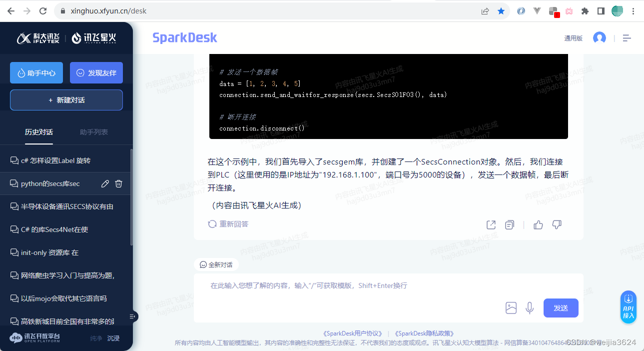View site information lock icon
Image resolution: width=644 pixels, height=351 pixels.
tap(62, 10)
